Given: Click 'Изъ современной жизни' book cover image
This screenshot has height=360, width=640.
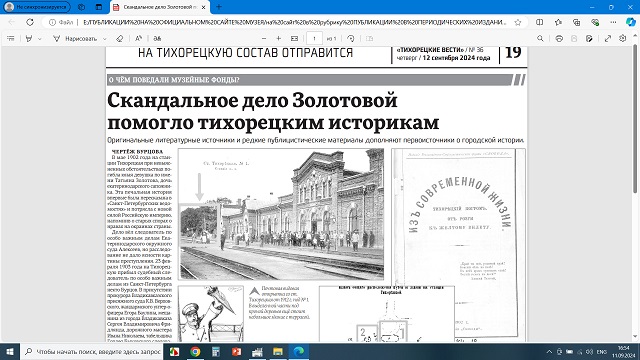Looking at the screenshot, I should point(458,244).
